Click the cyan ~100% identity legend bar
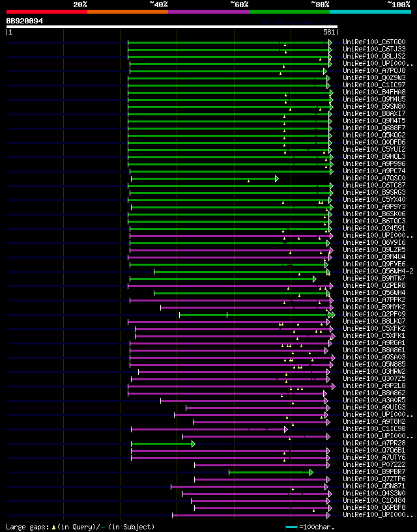417x532 pixels. 371,12
